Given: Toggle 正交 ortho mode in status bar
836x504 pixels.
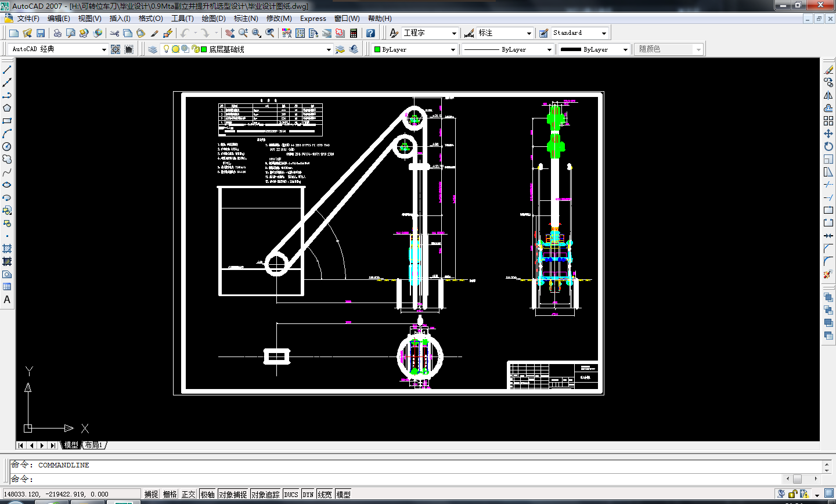Looking at the screenshot, I should 188,494.
